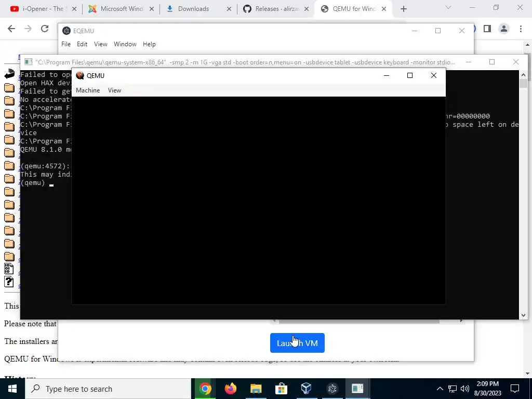Click the back arrow icon in directory listing
Image resolution: width=532 pixels, height=399 pixels.
pyautogui.click(x=9, y=74)
